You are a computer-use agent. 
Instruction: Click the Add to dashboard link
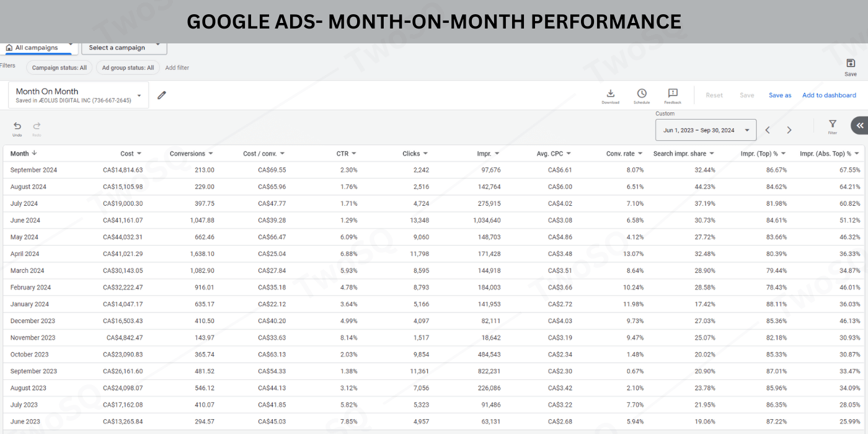tap(829, 95)
